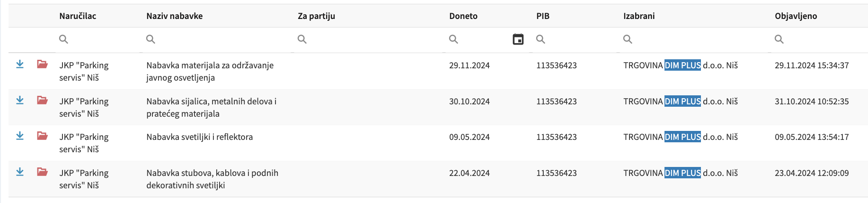Open the Doneto calendar date picker
This screenshot has height=203, width=868.
coord(518,39)
